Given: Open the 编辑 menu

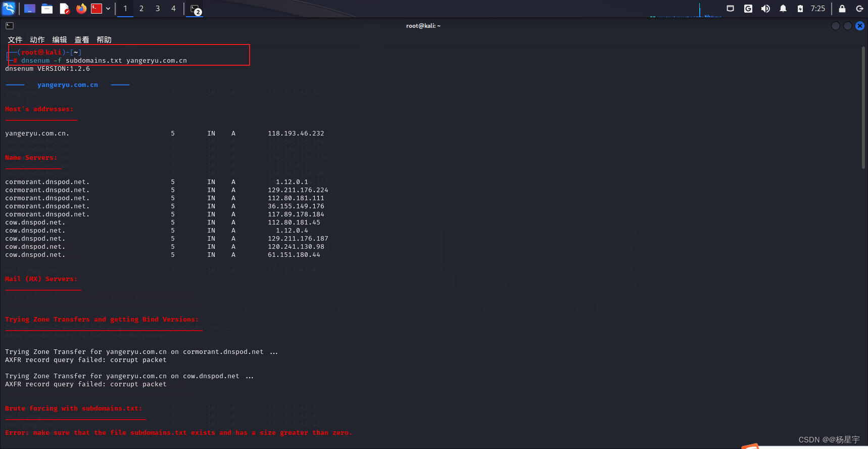Looking at the screenshot, I should click(x=60, y=39).
